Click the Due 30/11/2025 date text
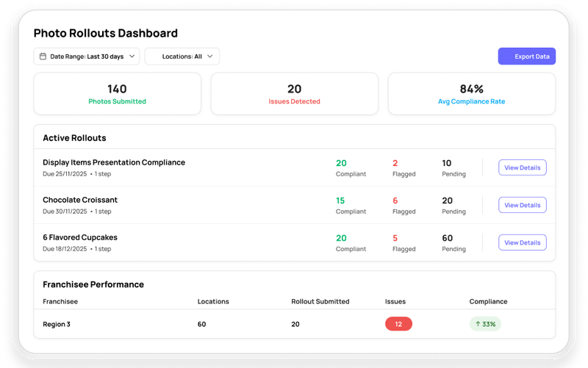The image size is (588, 368). click(65, 212)
